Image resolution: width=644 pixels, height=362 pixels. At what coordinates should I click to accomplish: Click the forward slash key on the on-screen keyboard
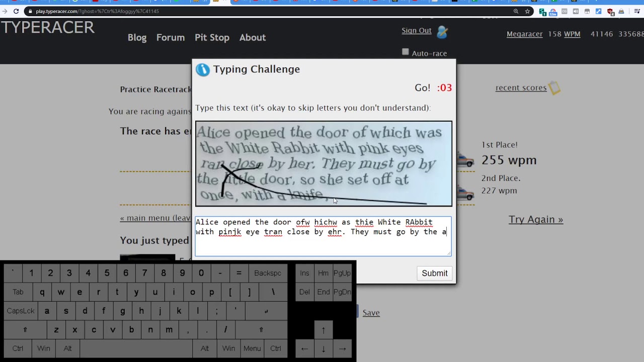(225, 329)
